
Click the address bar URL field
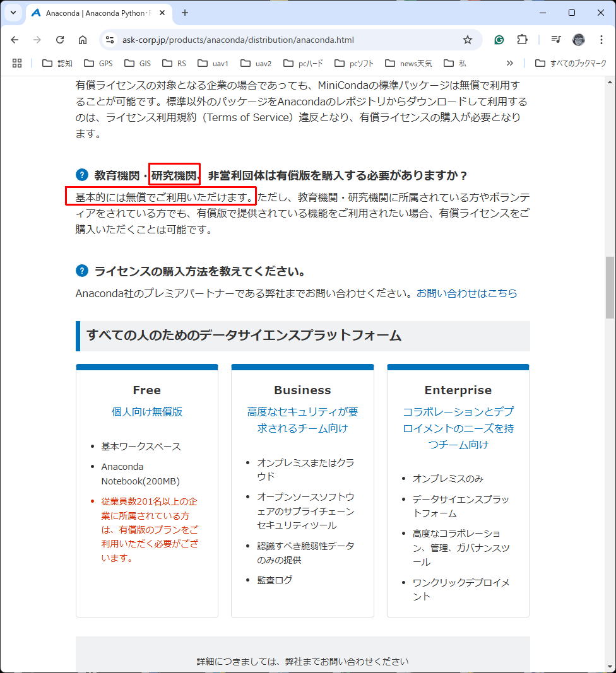238,40
